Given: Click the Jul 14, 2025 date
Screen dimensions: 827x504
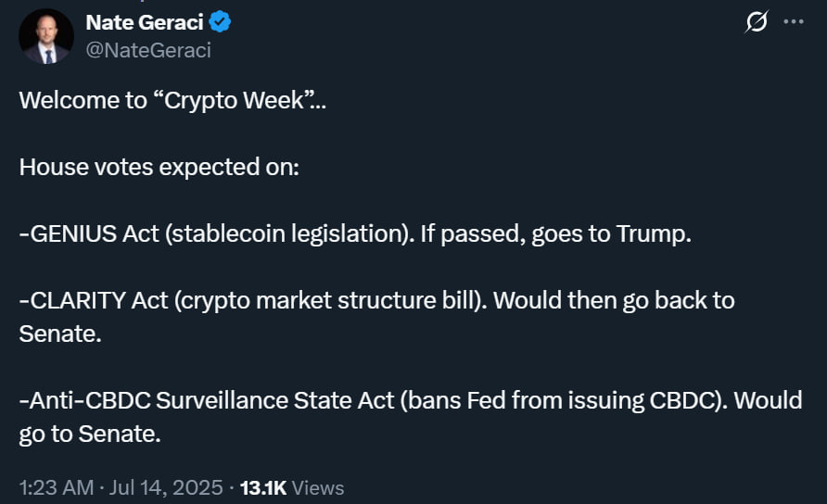Looking at the screenshot, I should pos(166,487).
